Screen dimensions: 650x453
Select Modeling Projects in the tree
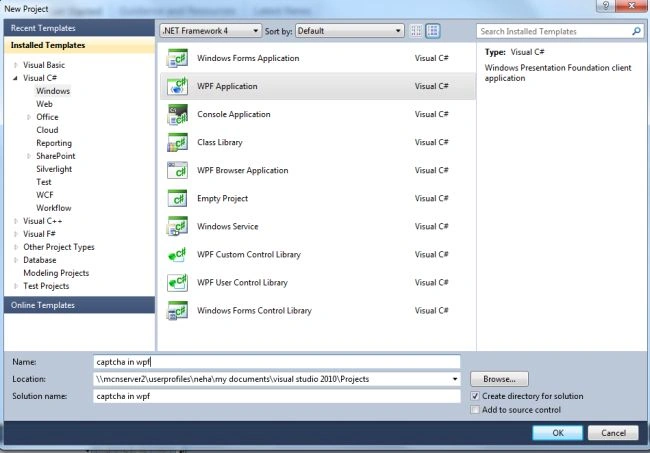point(56,273)
